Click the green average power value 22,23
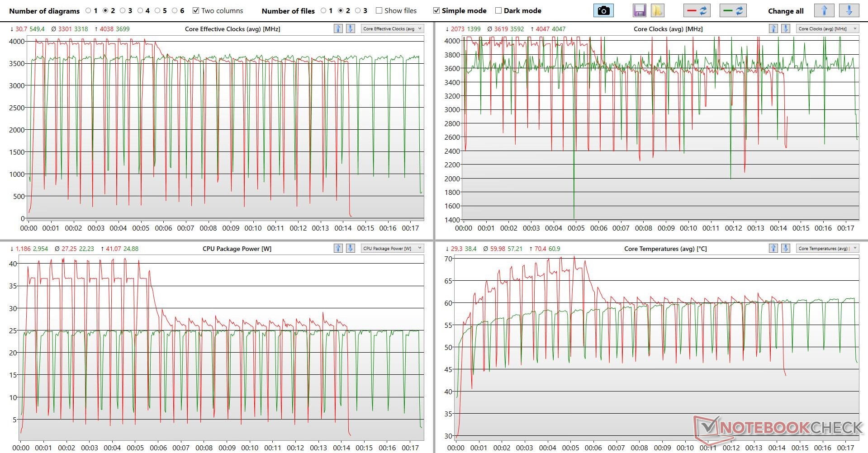 tap(86, 249)
